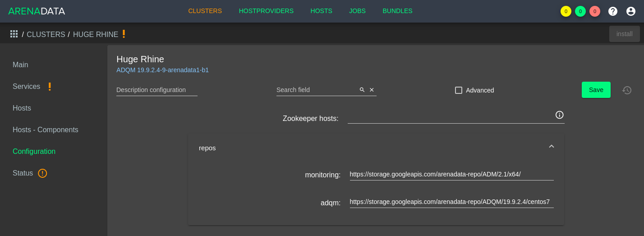Click the Huge Rhine cluster title
Screen dimensions: 644x236
140,59
